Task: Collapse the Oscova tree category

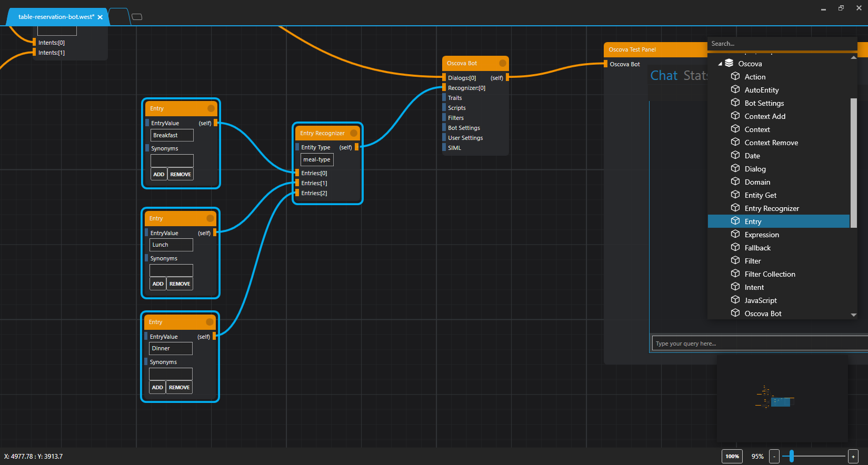Action: [x=720, y=64]
